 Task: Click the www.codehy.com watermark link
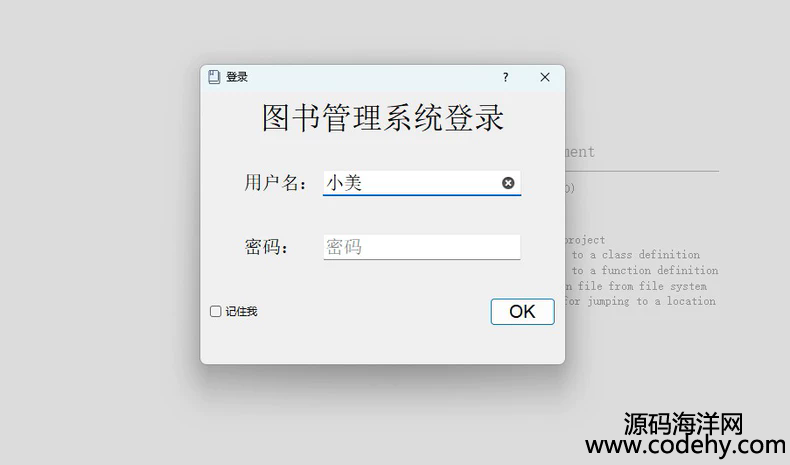(x=685, y=446)
